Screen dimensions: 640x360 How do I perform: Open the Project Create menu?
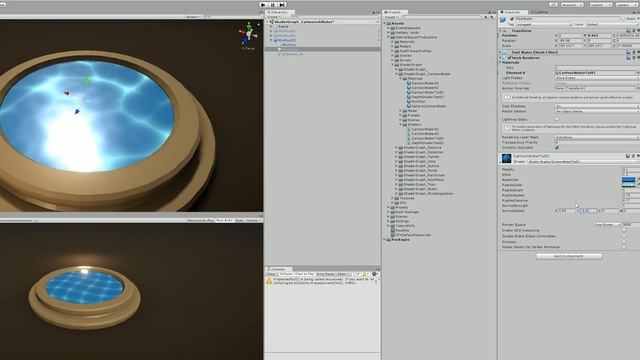pyautogui.click(x=391, y=17)
